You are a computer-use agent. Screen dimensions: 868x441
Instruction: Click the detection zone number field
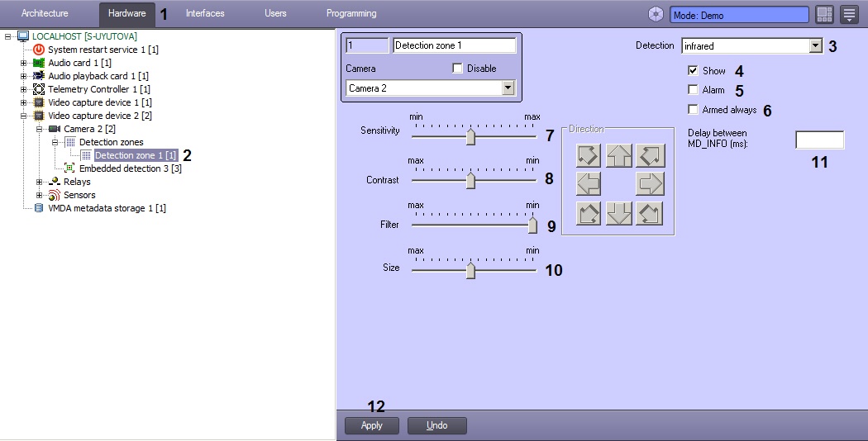click(367, 45)
